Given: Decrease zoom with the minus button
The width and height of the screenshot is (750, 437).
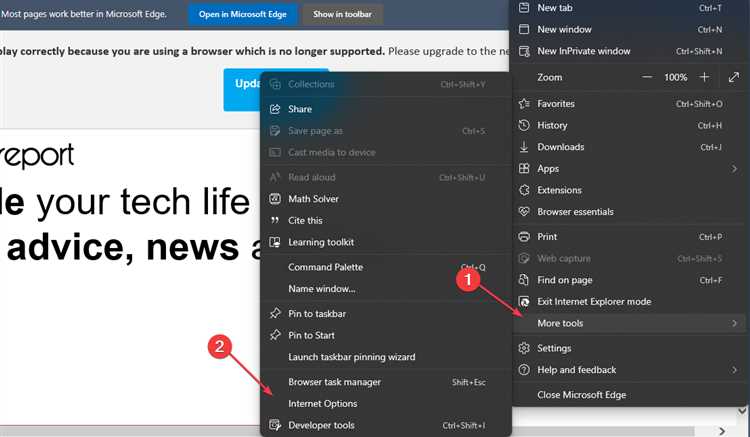Looking at the screenshot, I should [647, 77].
